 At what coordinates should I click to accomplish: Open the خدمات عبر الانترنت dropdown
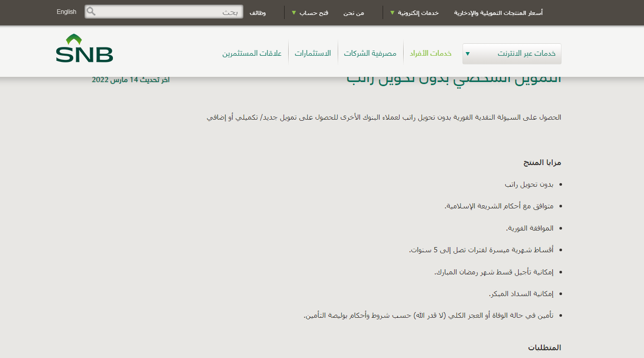click(511, 54)
